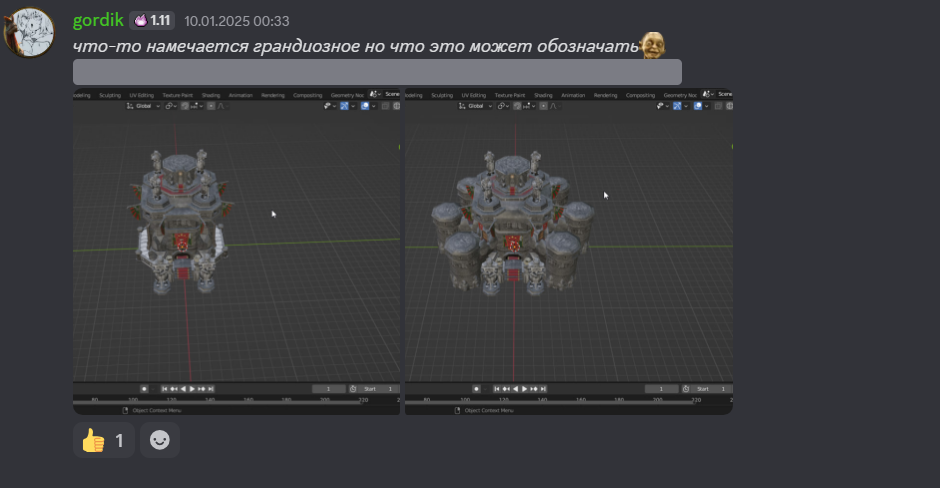Open the left Blender screenshot attachment
The height and width of the screenshot is (488, 940).
tap(236, 251)
